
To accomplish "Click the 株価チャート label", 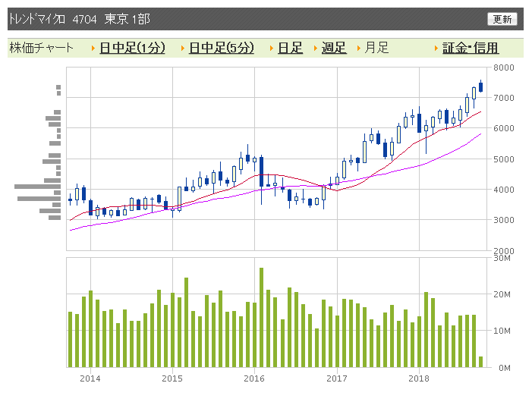I will pos(42,48).
